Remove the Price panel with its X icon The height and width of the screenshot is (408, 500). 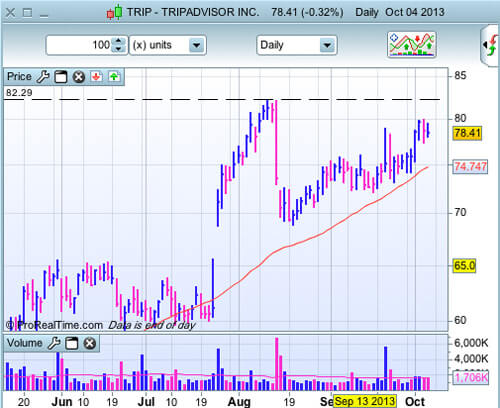click(x=79, y=77)
